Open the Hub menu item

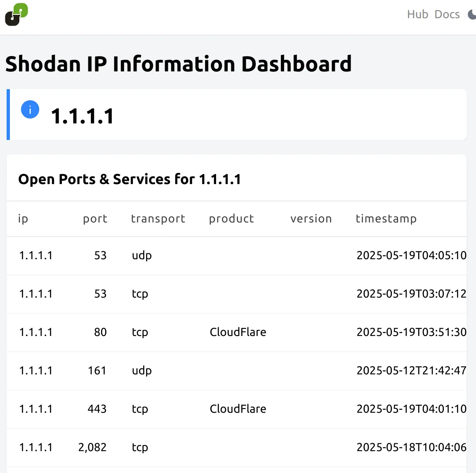click(417, 14)
